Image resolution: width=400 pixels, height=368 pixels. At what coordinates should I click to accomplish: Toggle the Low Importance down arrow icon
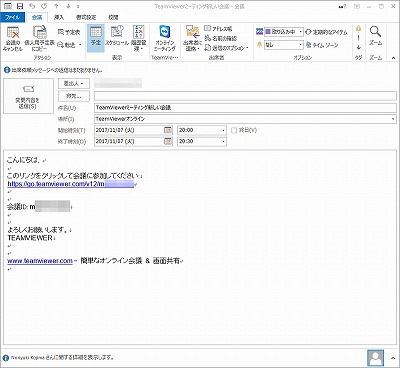tap(358, 47)
